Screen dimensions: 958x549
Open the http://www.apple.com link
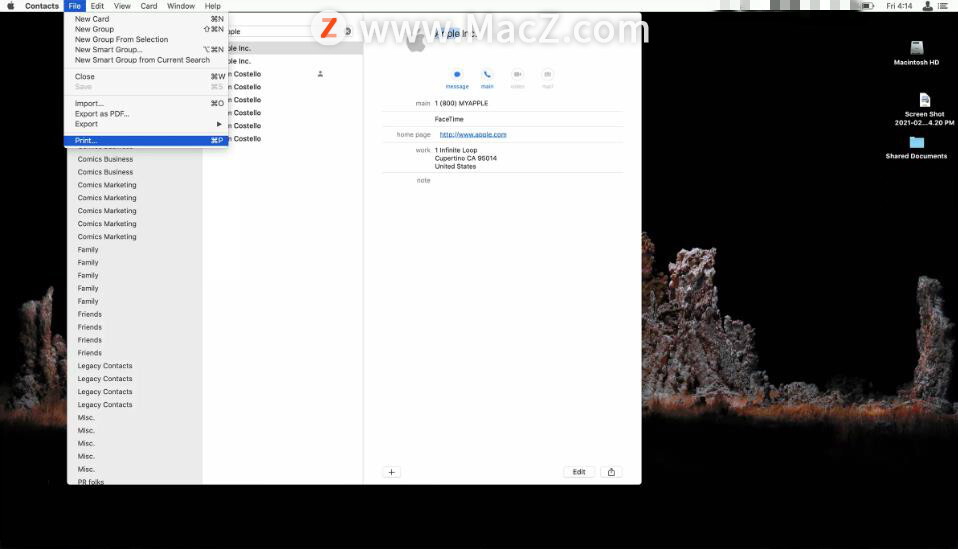(x=473, y=134)
